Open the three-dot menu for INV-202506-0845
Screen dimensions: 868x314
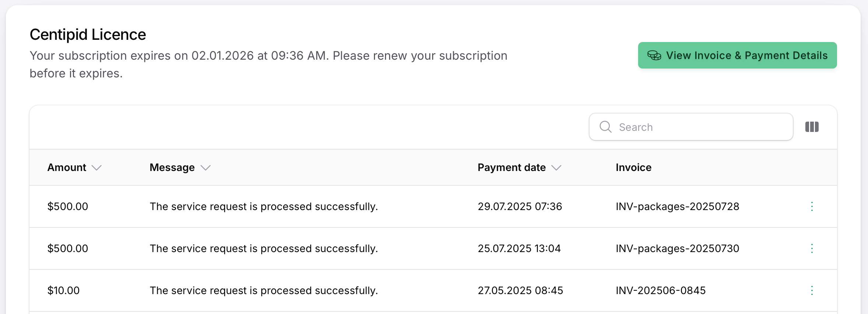(812, 290)
